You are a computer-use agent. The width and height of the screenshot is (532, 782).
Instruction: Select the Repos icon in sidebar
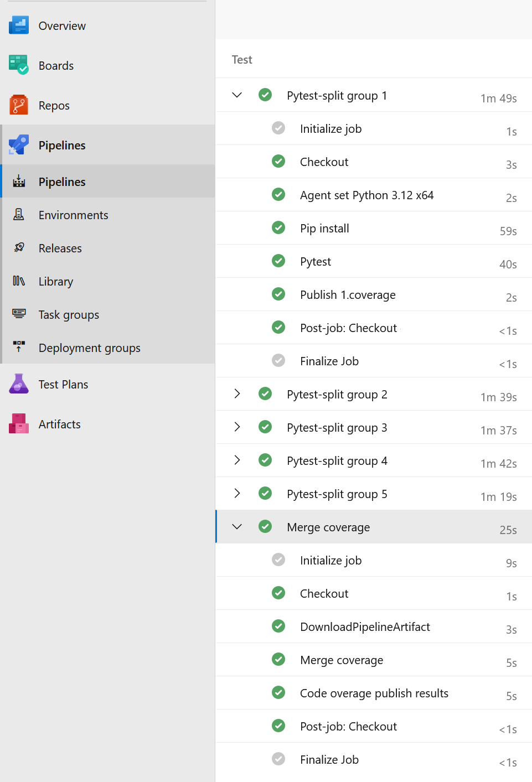coord(18,105)
